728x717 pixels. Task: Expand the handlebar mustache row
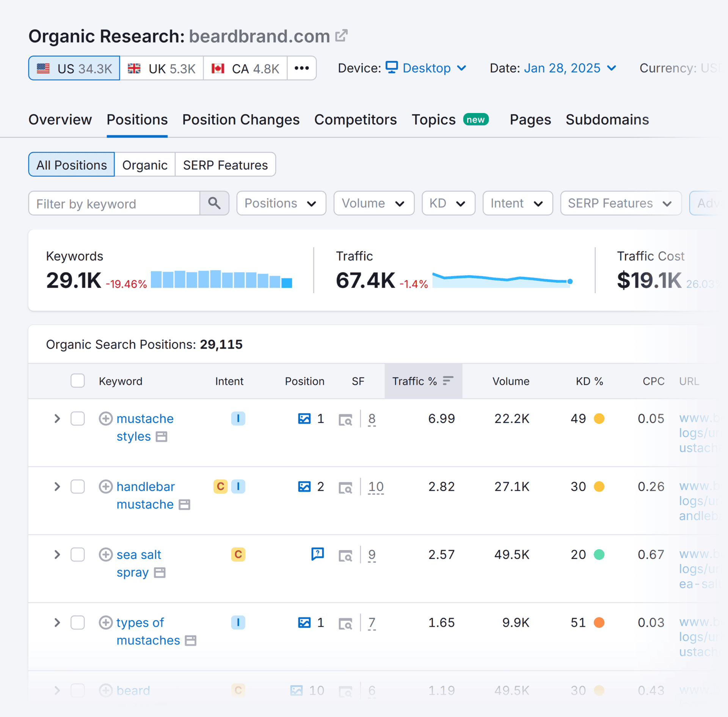(57, 486)
